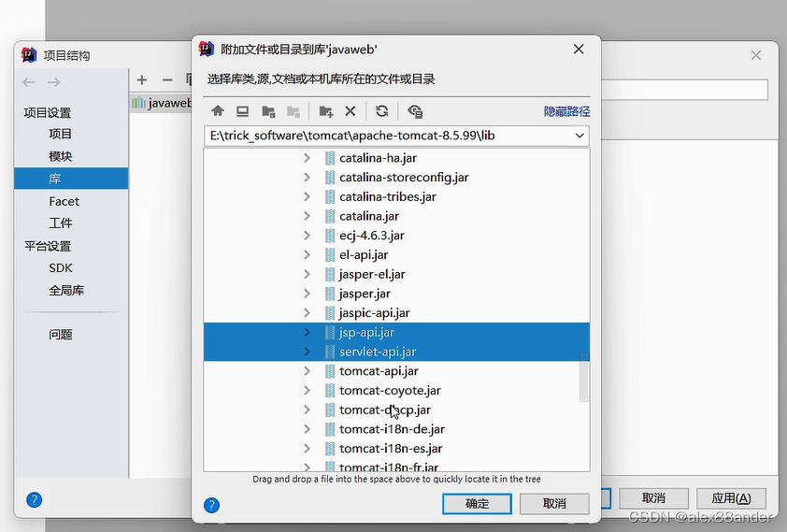
Task: Confirm with the 确定 button
Action: (477, 503)
